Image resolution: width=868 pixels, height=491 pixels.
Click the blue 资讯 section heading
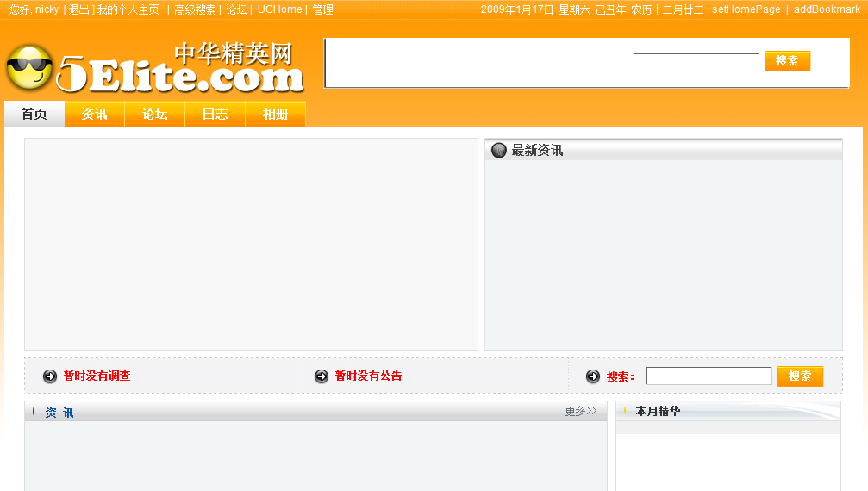tap(59, 413)
